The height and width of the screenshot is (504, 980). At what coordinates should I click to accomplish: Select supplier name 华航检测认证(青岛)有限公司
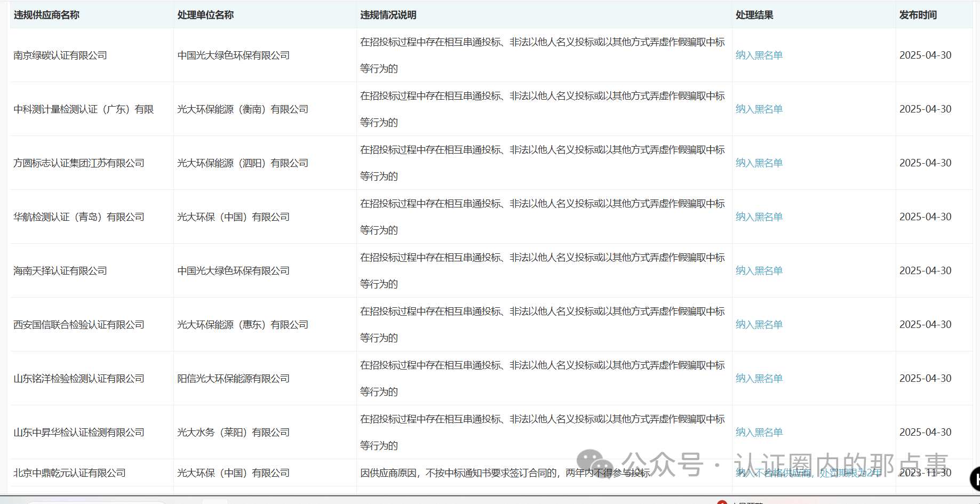(79, 217)
